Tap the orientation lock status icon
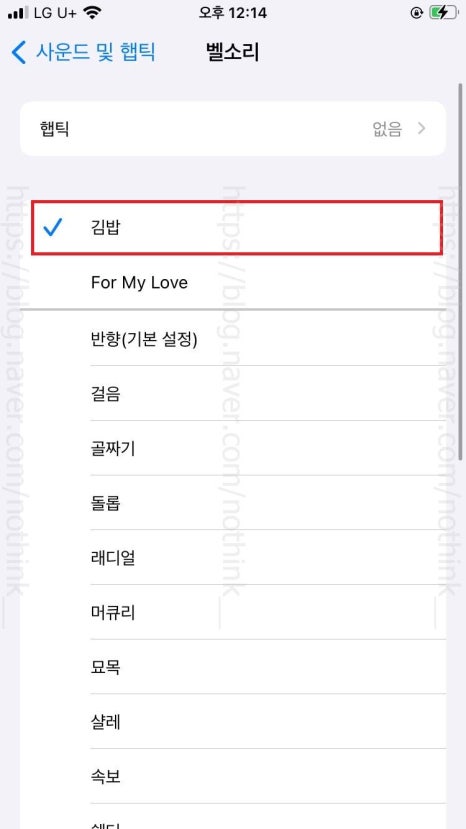Image resolution: width=466 pixels, height=829 pixels. tap(417, 13)
